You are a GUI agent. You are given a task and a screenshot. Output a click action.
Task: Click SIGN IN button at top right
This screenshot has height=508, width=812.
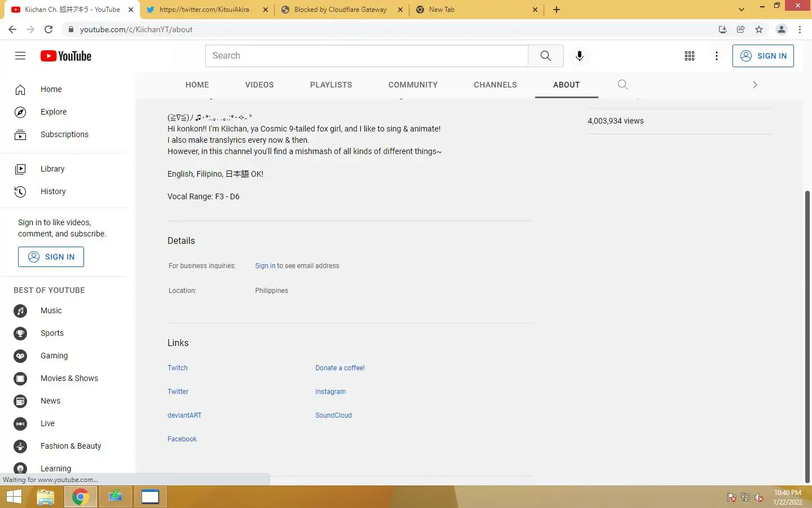pyautogui.click(x=763, y=56)
